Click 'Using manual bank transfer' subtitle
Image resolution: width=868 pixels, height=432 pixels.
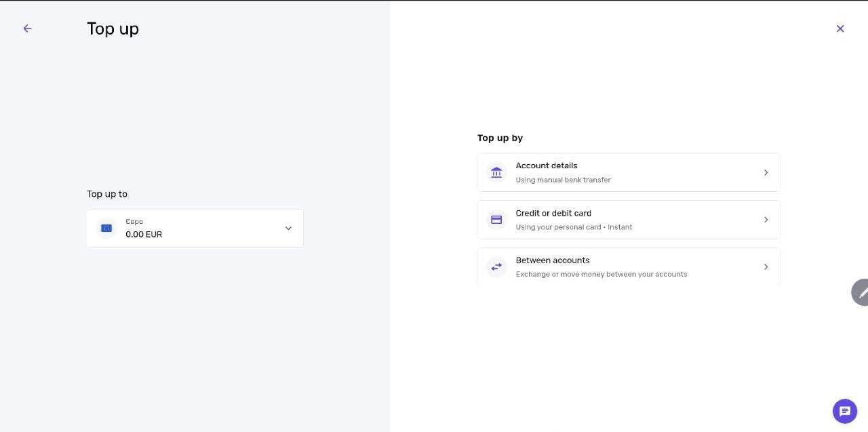coord(563,180)
